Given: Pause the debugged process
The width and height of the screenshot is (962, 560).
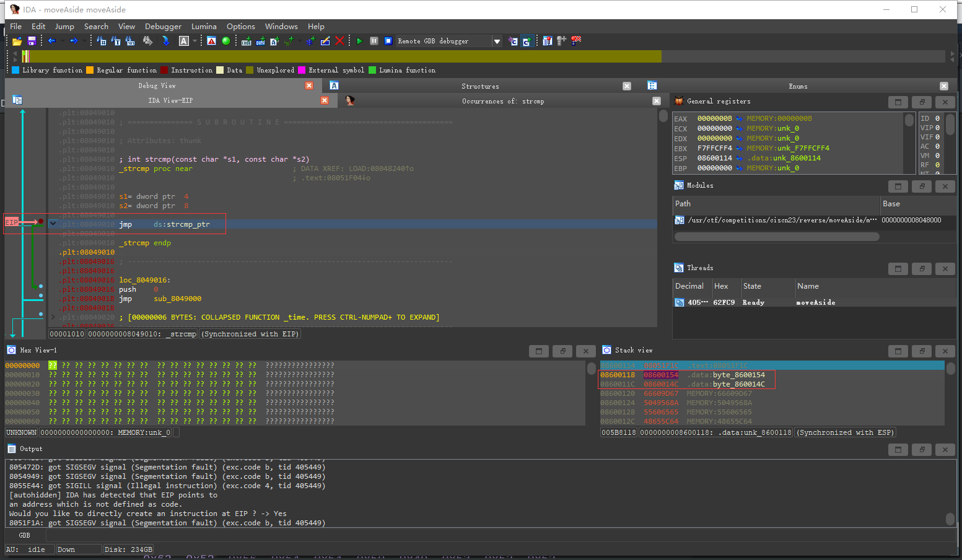Looking at the screenshot, I should pos(374,41).
